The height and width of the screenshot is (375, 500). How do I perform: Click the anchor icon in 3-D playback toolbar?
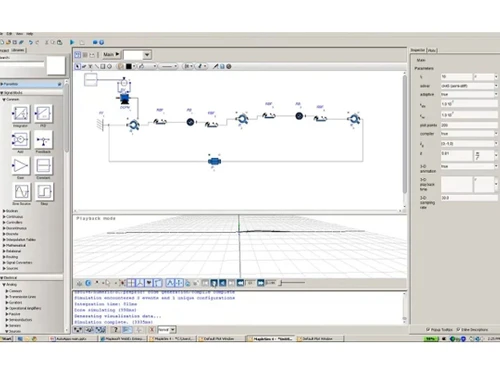click(x=79, y=283)
